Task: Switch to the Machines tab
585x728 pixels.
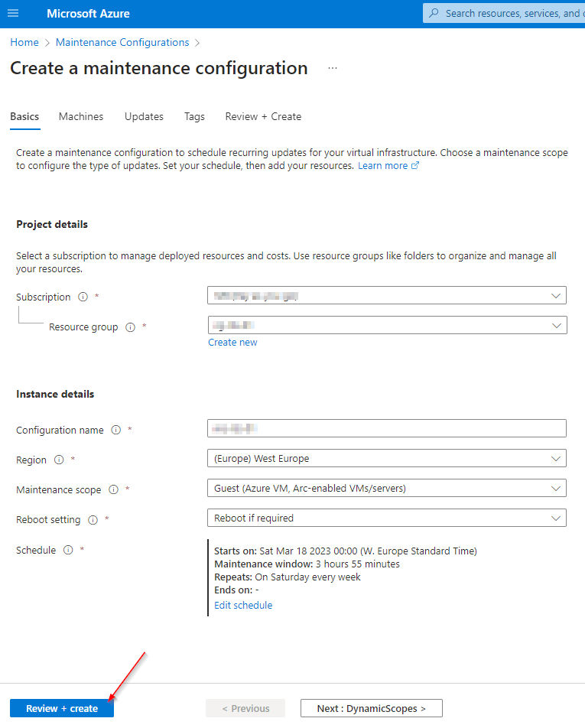Action: point(81,116)
